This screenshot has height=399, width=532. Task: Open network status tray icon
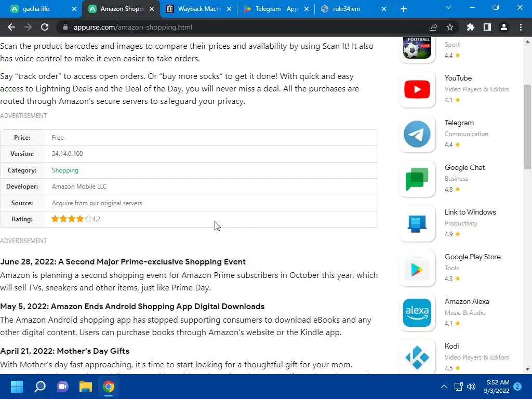coord(458,387)
